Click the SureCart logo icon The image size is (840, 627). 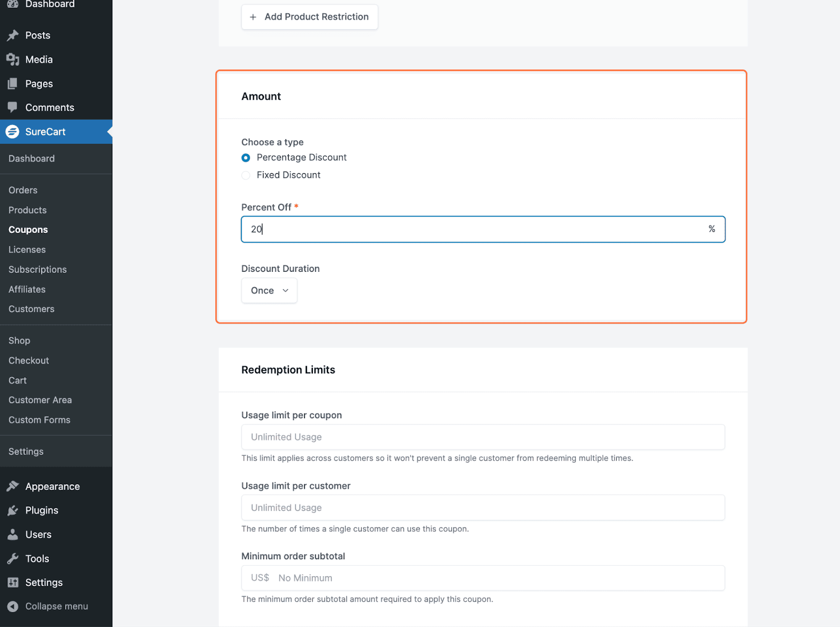point(13,132)
